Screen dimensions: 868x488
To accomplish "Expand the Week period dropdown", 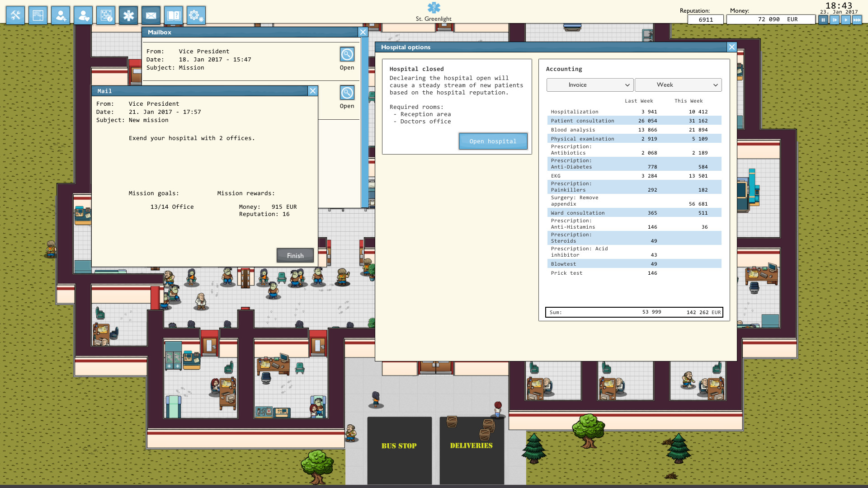I will pos(678,85).
